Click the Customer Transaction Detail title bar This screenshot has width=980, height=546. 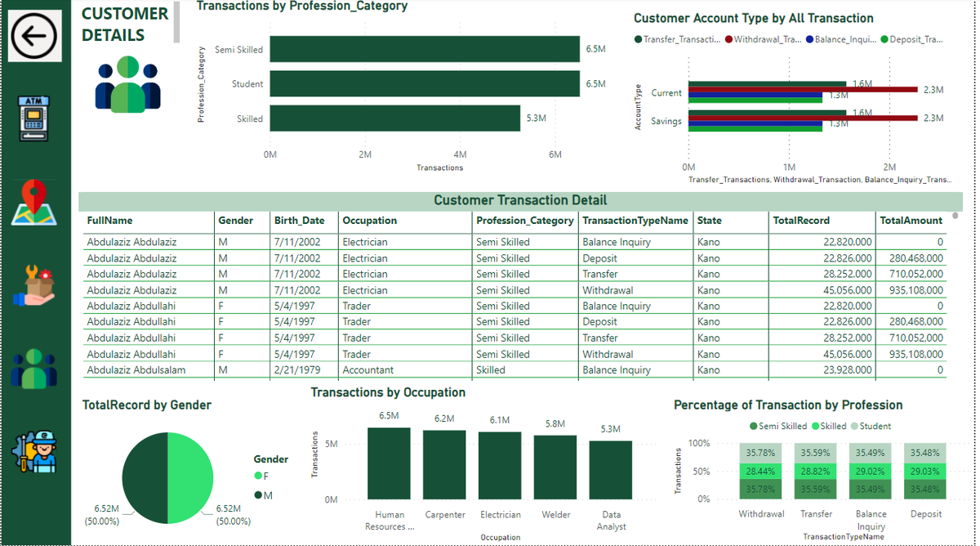pos(520,200)
